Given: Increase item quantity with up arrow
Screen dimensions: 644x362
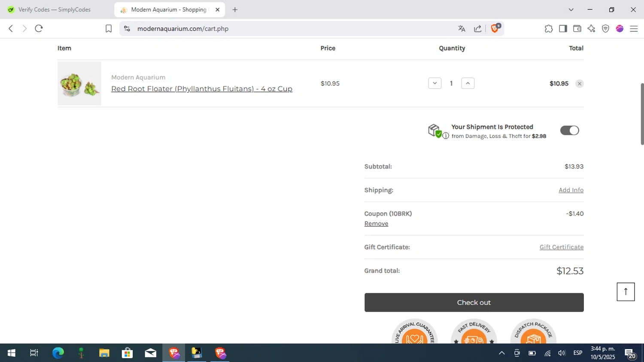Looking at the screenshot, I should [468, 83].
